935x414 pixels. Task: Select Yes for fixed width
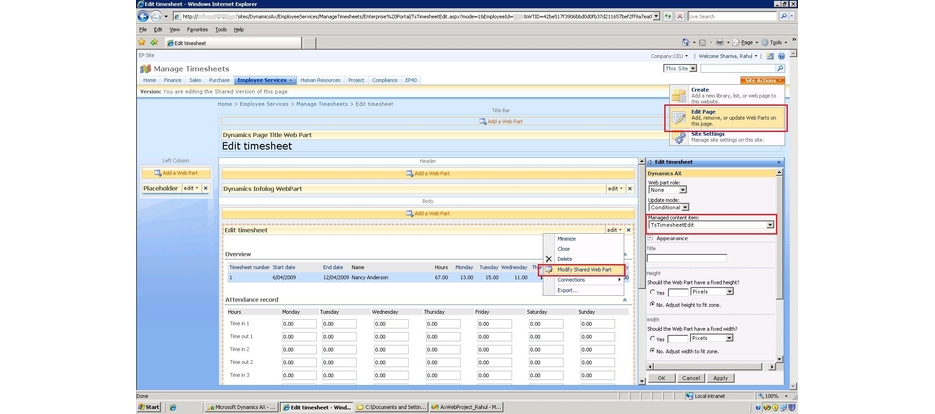pyautogui.click(x=652, y=339)
